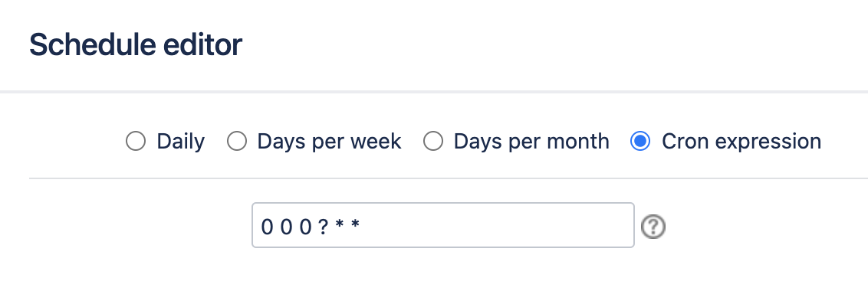Place cursor on the "0 0 0 ? * *" text
Image resolution: width=868 pixels, height=294 pixels.
pos(311,226)
